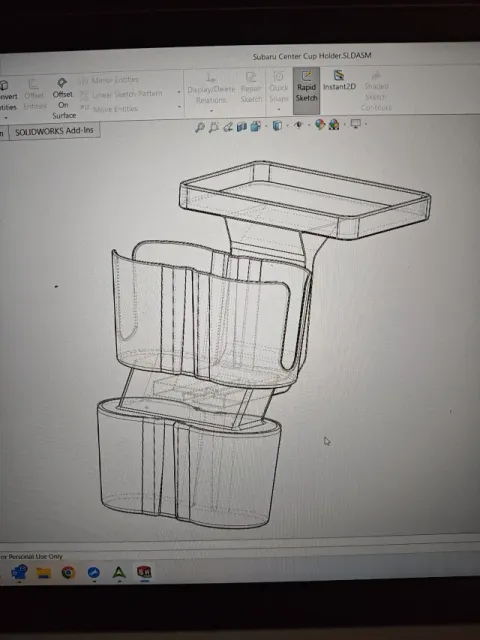Viewport: 480px width, 640px height.
Task: Expand the View Orientation dropdown arrow
Action: click(266, 126)
